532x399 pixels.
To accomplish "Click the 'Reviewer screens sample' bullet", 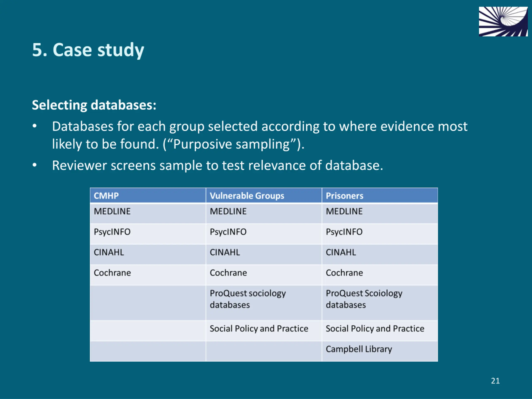I will [x=217, y=165].
